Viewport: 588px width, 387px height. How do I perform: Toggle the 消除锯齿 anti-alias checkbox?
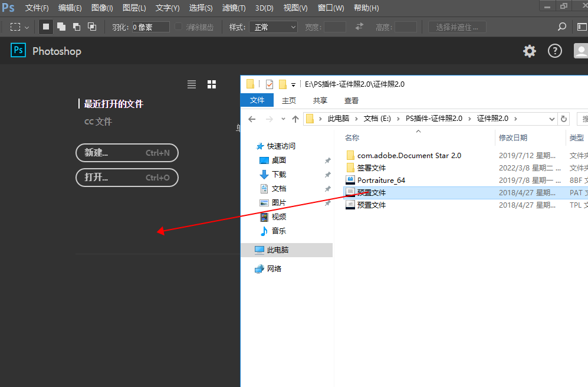(179, 27)
